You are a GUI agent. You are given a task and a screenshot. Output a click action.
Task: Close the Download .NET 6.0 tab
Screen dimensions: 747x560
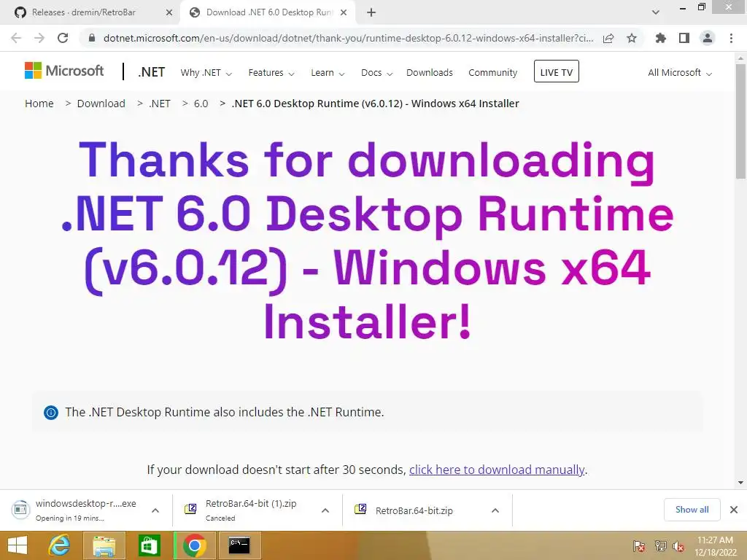pos(344,12)
